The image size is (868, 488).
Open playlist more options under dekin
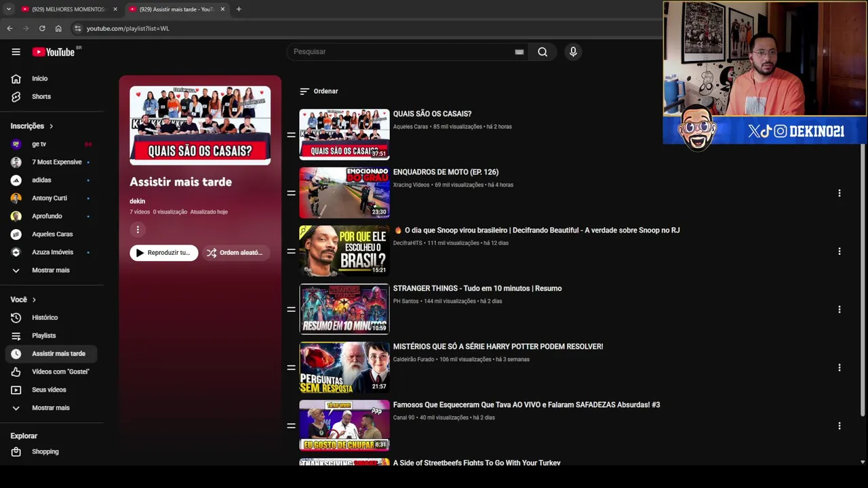tap(138, 230)
